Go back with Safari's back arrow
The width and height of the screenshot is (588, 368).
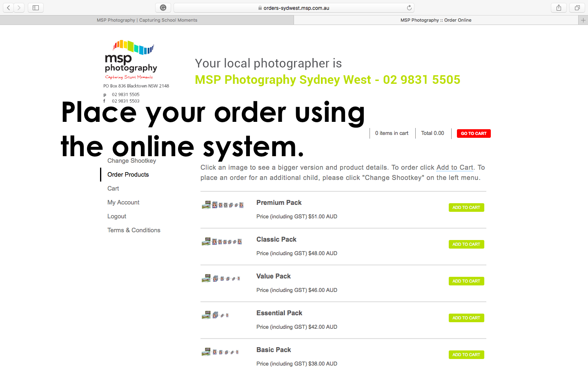tap(9, 8)
